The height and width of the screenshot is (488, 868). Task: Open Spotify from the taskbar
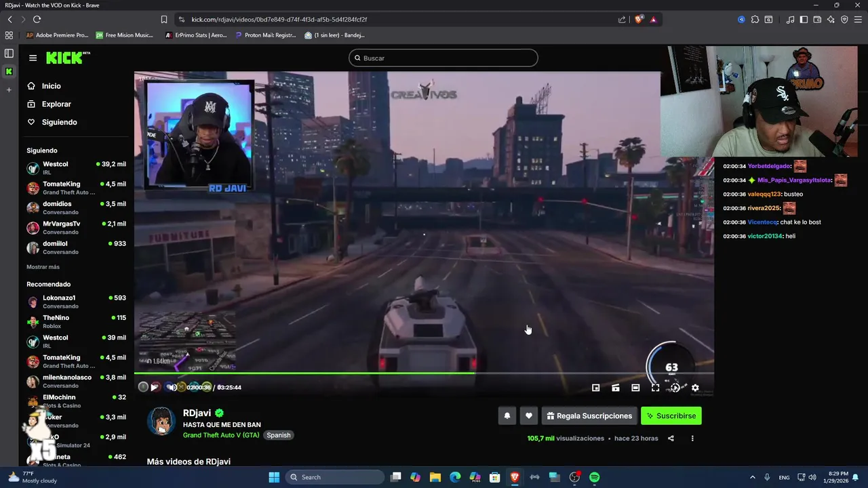click(x=595, y=477)
